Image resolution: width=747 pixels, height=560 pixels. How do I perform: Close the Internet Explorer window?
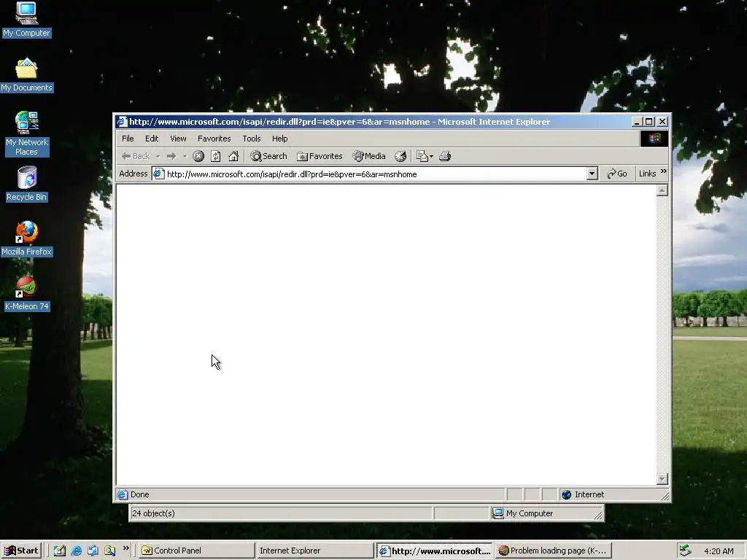pyautogui.click(x=662, y=122)
